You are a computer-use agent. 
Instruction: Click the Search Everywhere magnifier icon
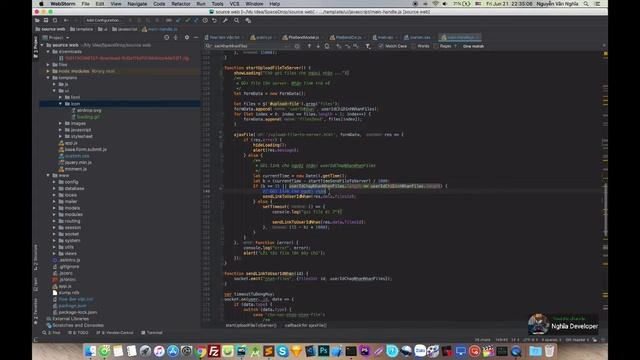[x=236, y=20]
